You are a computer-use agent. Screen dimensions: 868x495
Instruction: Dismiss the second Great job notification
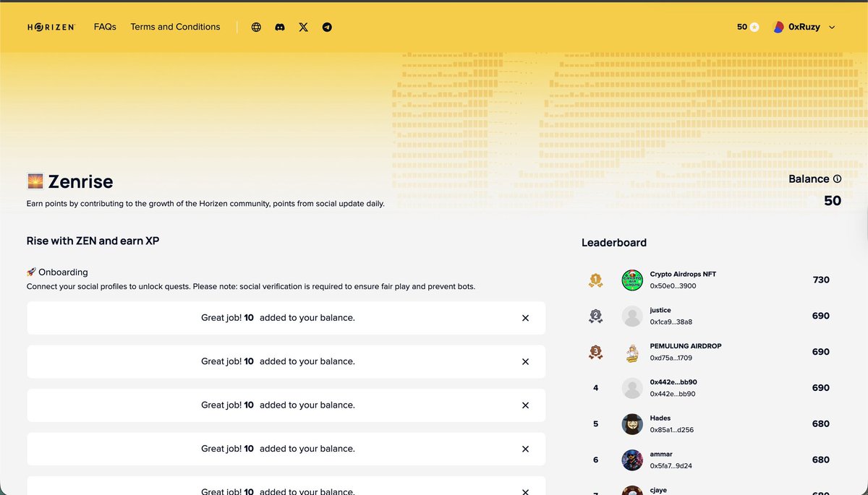pyautogui.click(x=526, y=361)
